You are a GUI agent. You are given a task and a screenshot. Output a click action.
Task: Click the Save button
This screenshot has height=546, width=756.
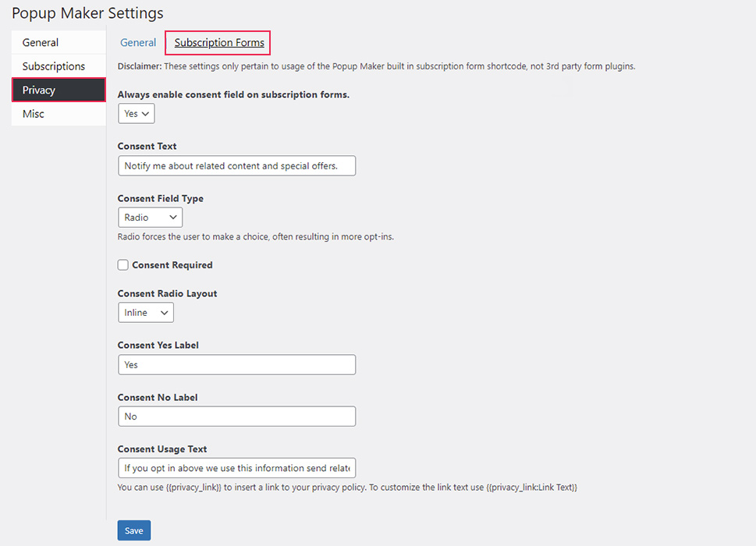tap(133, 530)
